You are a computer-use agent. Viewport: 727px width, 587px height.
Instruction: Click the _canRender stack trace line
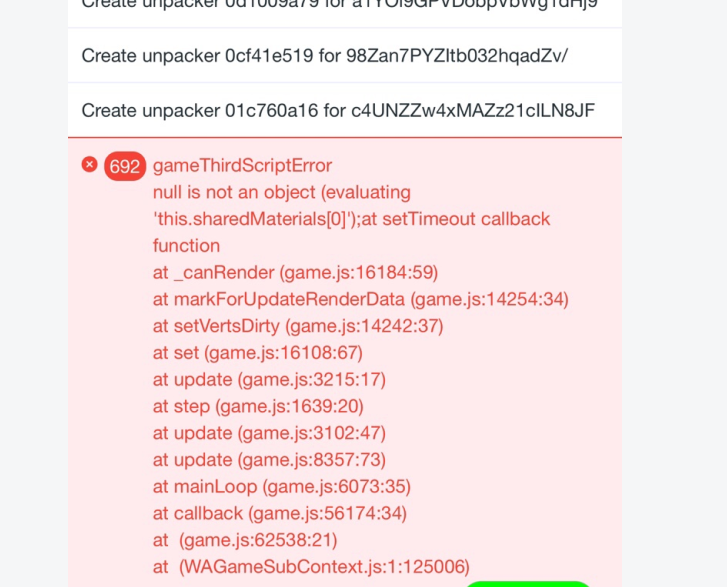[295, 273]
